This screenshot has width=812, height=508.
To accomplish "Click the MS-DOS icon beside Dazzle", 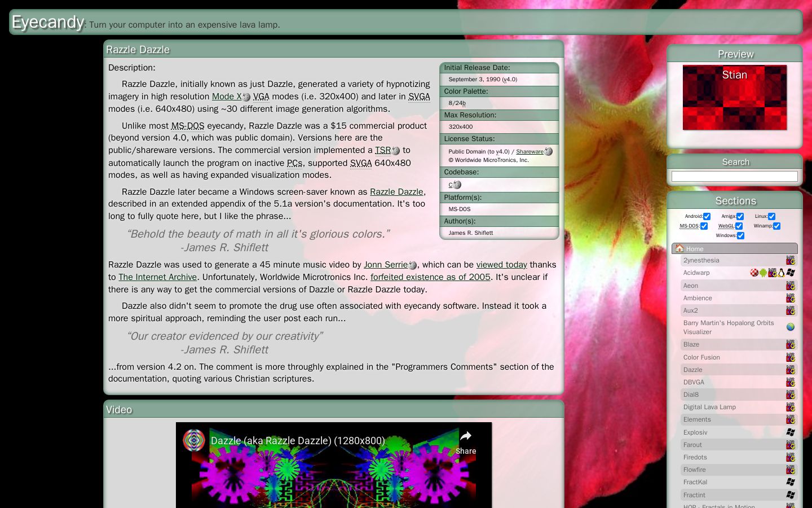I will (791, 370).
